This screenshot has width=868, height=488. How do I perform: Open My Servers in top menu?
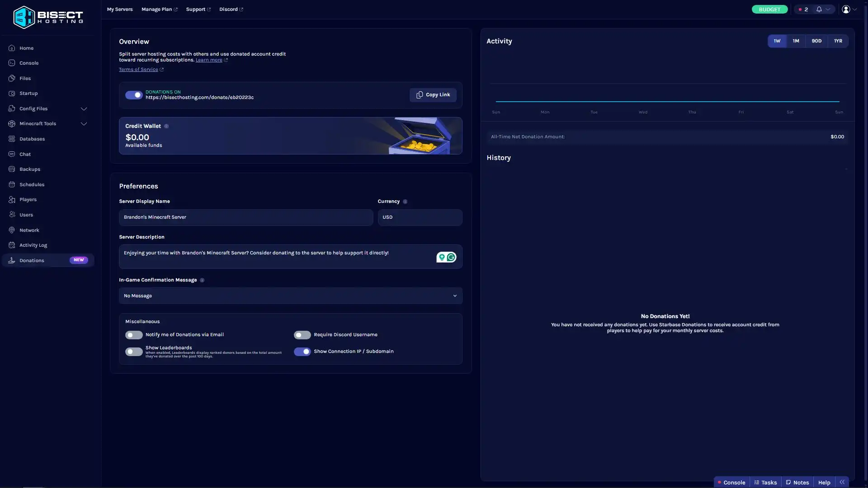coord(120,9)
